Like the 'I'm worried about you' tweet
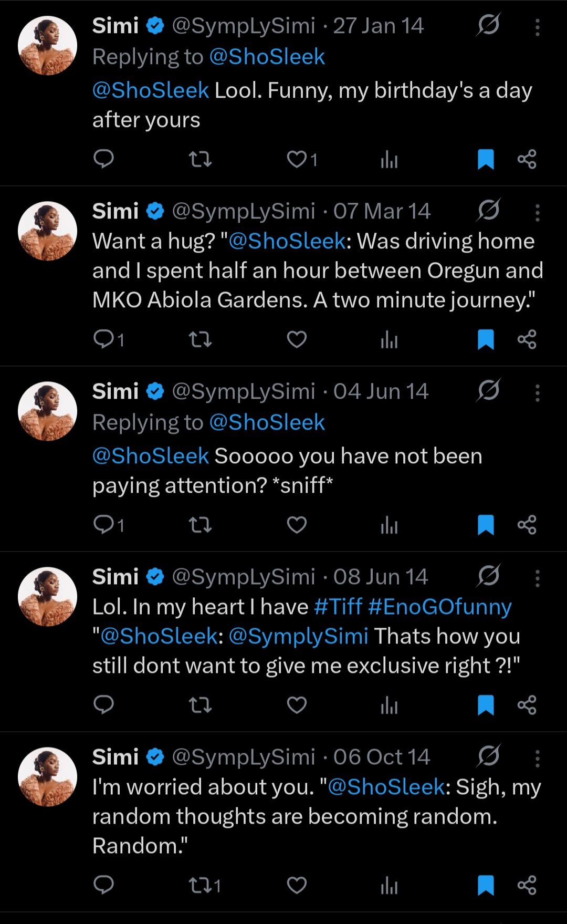 pyautogui.click(x=297, y=885)
